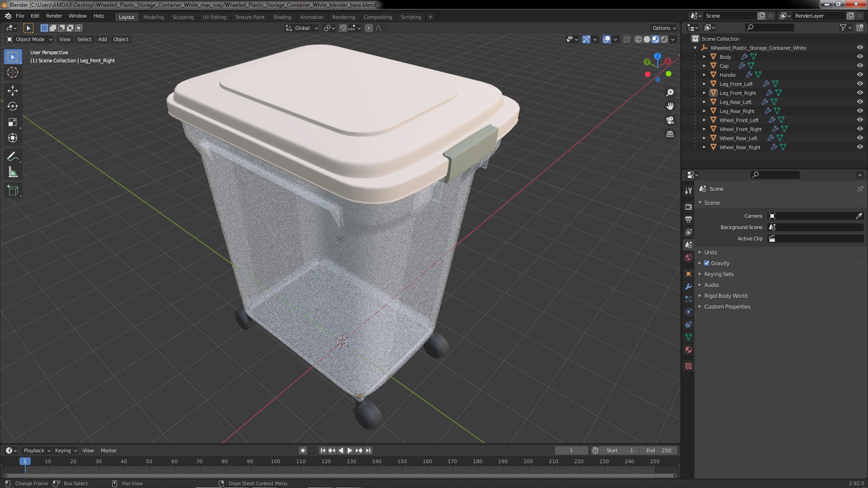Activate the Annotate pencil tool
This screenshot has width=868, height=488.
tap(13, 157)
